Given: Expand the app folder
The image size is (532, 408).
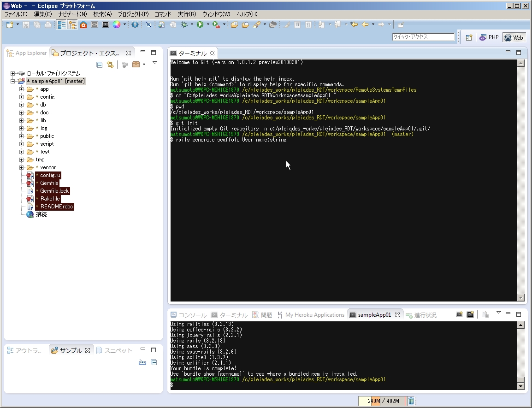Looking at the screenshot, I should pyautogui.click(x=21, y=89).
